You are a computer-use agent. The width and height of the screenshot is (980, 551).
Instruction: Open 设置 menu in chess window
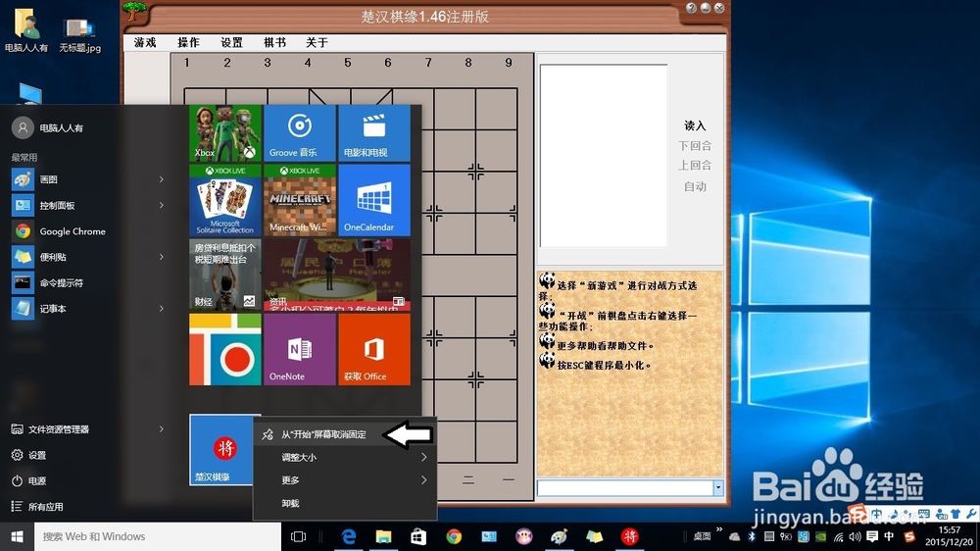point(231,42)
